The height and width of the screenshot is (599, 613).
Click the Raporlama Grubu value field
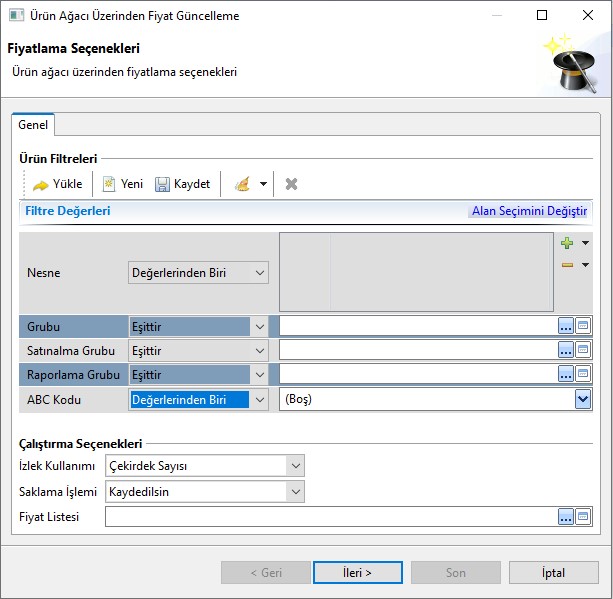(x=417, y=374)
